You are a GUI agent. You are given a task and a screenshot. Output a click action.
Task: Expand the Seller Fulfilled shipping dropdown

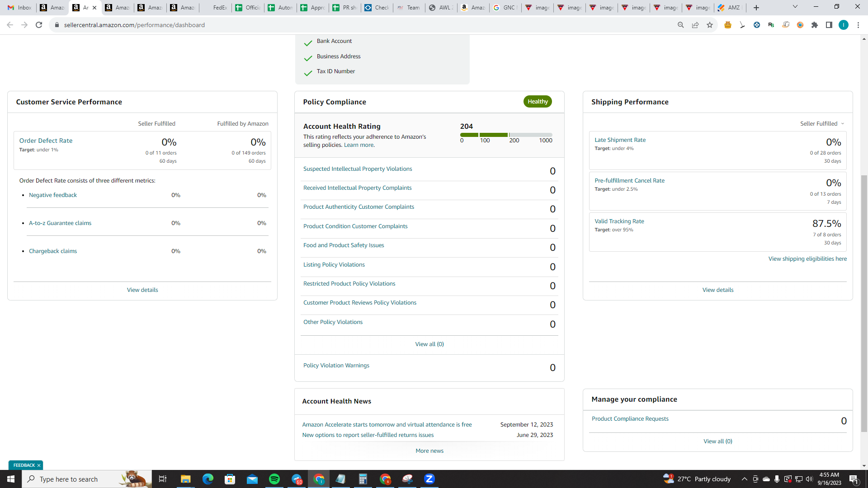point(822,123)
